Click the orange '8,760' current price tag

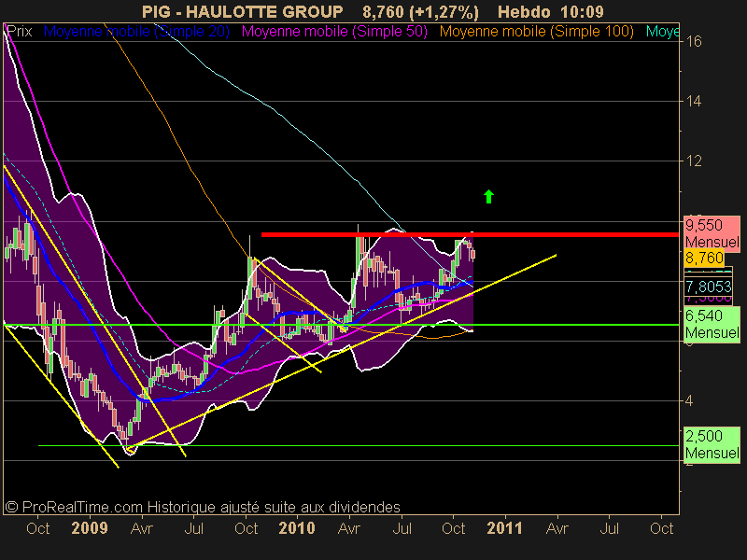tap(704, 259)
